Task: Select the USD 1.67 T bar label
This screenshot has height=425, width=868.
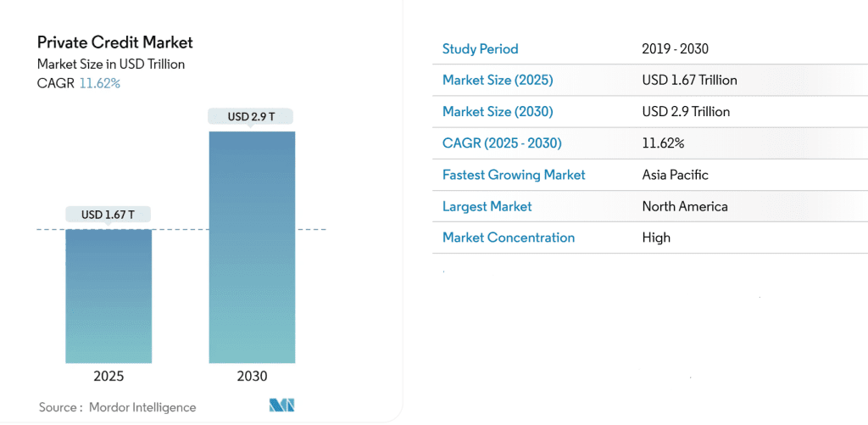Action: click(x=108, y=215)
